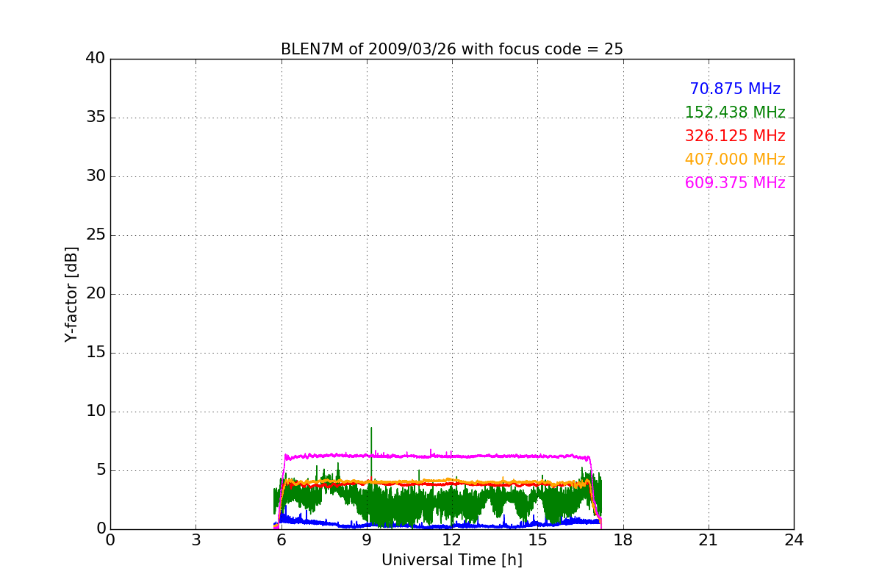Click the Y-factor [dB] axis label

(x=71, y=294)
